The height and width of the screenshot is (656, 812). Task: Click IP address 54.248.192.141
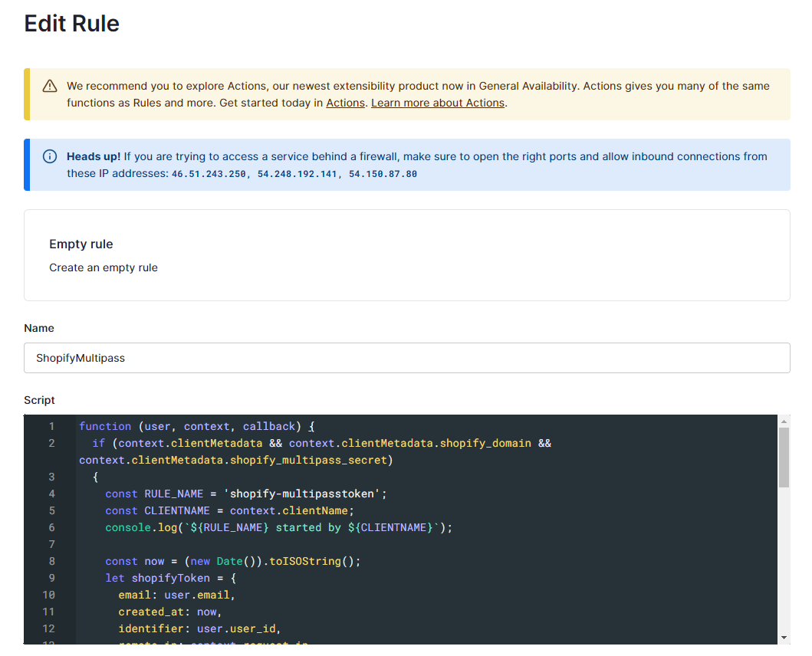pyautogui.click(x=298, y=174)
